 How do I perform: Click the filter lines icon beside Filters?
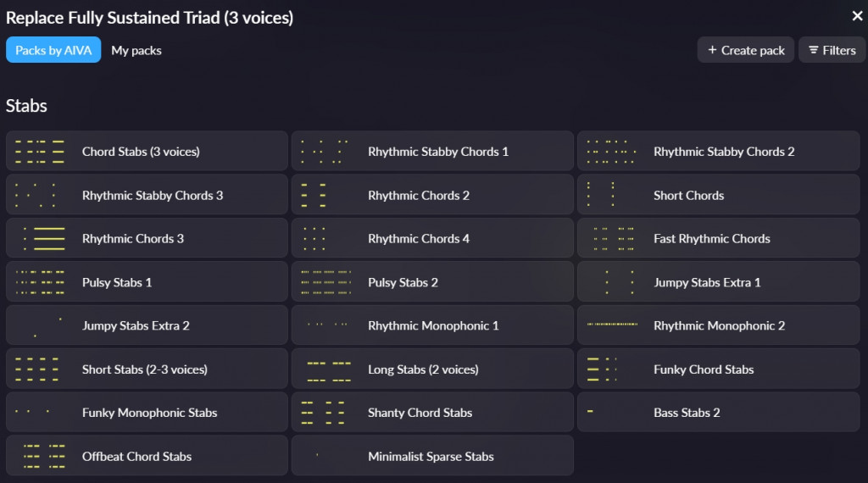click(813, 50)
